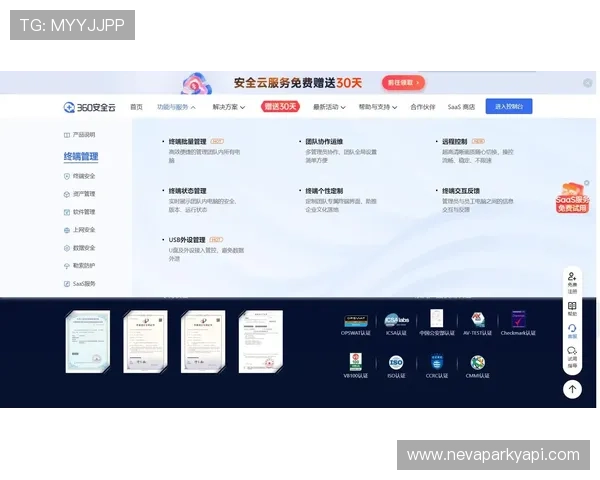600x480 pixels.
Task: Click the 安全云服务免费赠送30天 banner text
Action: tap(298, 83)
